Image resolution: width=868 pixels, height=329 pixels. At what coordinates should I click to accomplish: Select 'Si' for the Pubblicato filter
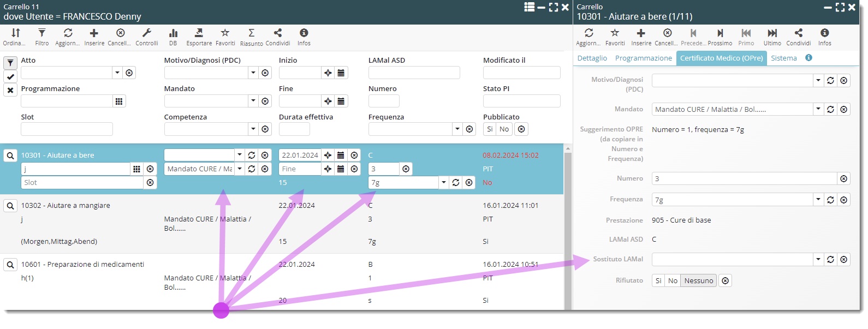point(490,129)
